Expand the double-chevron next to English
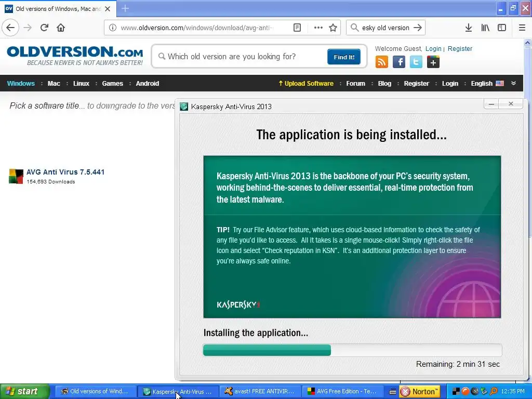532x399 pixels. pyautogui.click(x=514, y=83)
